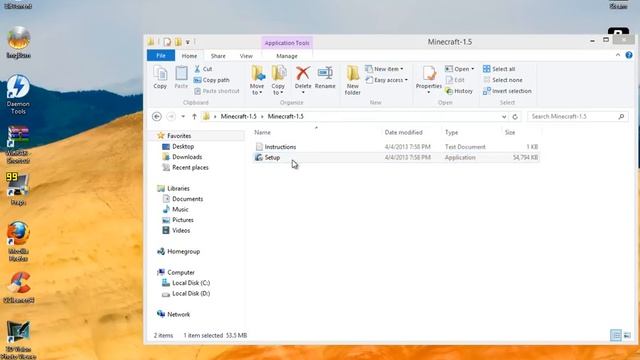
Task: Click Select all in ribbon
Action: point(499,69)
